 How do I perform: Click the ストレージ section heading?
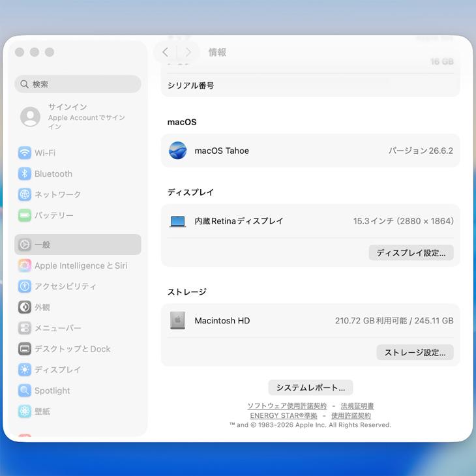point(187,291)
